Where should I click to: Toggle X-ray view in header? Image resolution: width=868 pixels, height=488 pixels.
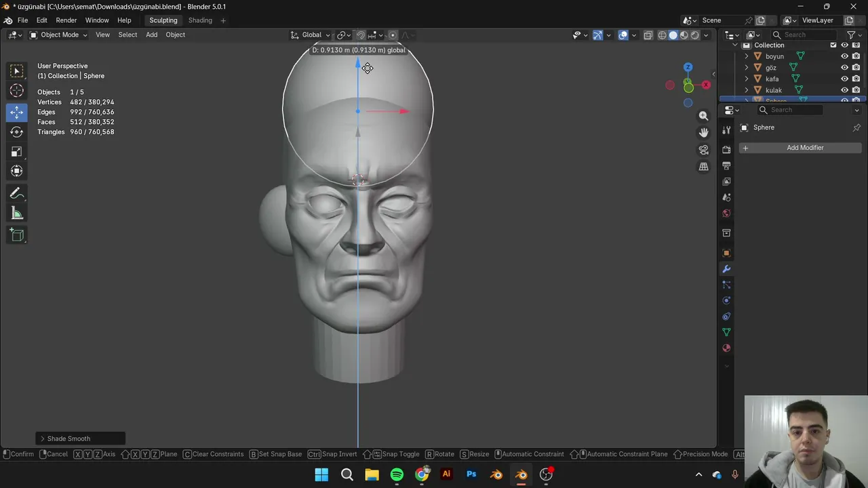648,35
